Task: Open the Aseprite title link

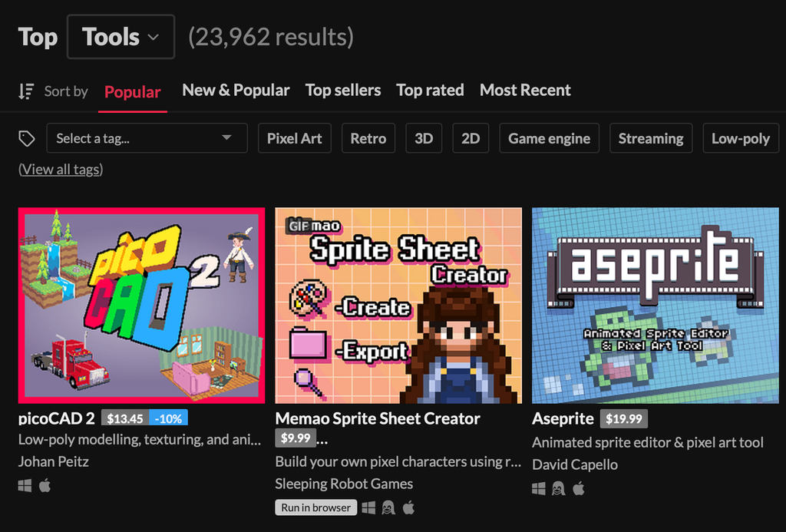Action: coord(563,418)
